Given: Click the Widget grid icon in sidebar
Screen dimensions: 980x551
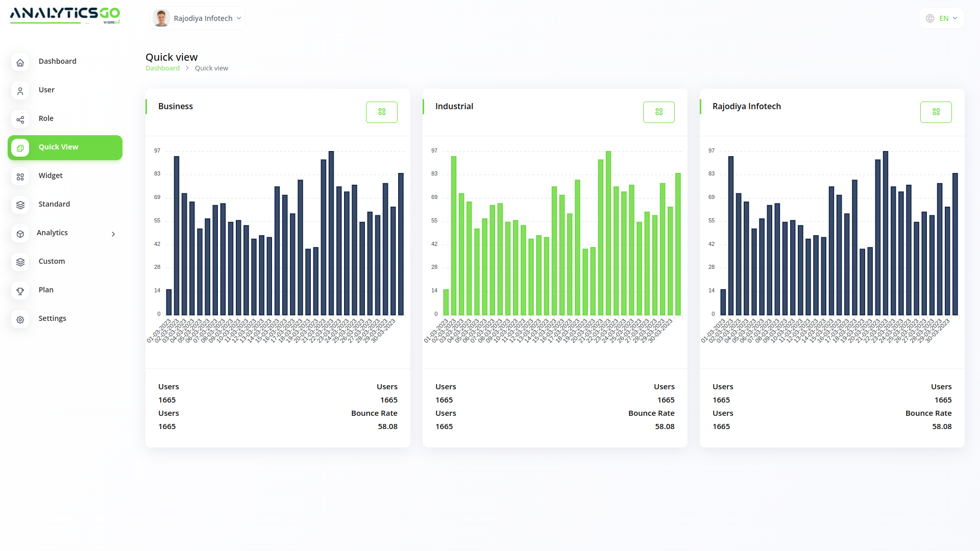Looking at the screenshot, I should pos(20,177).
